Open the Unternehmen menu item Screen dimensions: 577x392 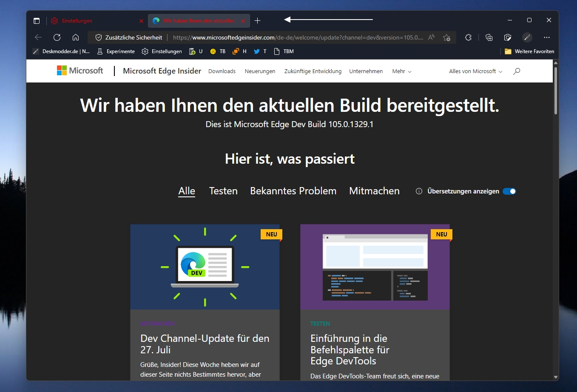click(x=366, y=71)
